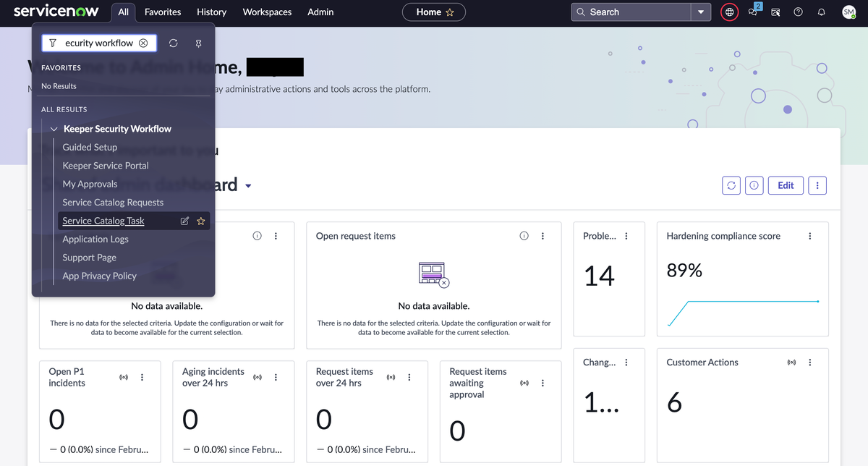868x466 pixels.
Task: Star the Home page as favorite
Action: pyautogui.click(x=450, y=12)
